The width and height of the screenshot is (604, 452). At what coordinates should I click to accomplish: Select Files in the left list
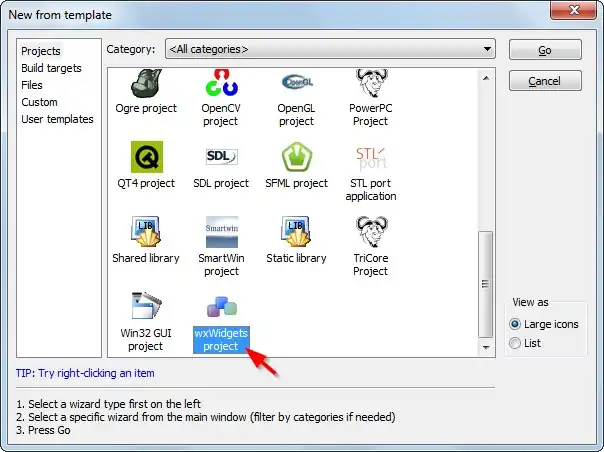[32, 85]
